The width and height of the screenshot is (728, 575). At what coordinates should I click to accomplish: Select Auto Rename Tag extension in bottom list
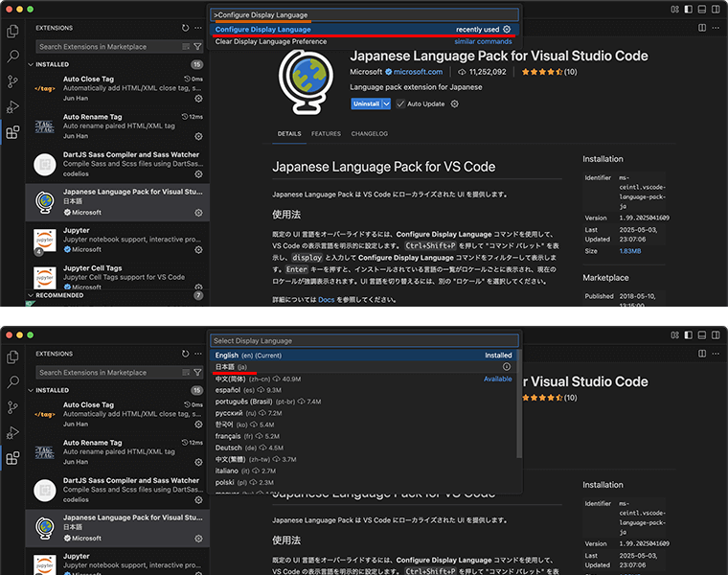(118, 452)
